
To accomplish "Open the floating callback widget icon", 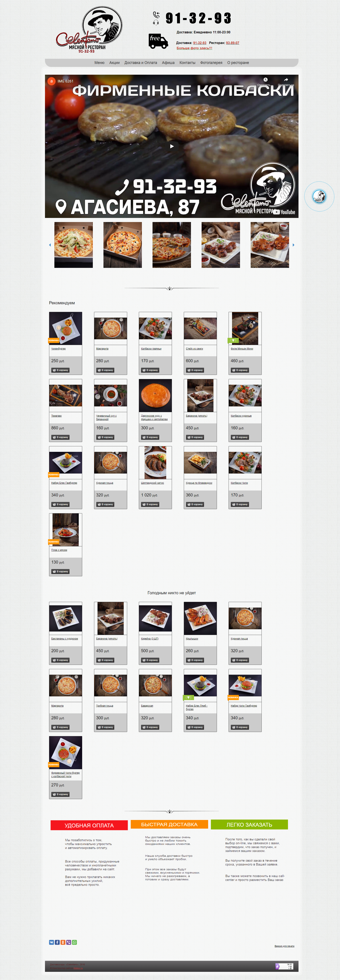I will tap(319, 196).
